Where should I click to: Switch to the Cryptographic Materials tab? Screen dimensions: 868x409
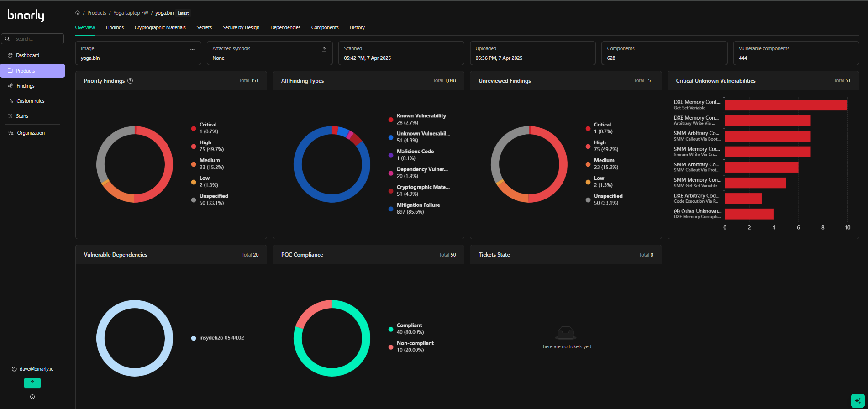pyautogui.click(x=160, y=27)
